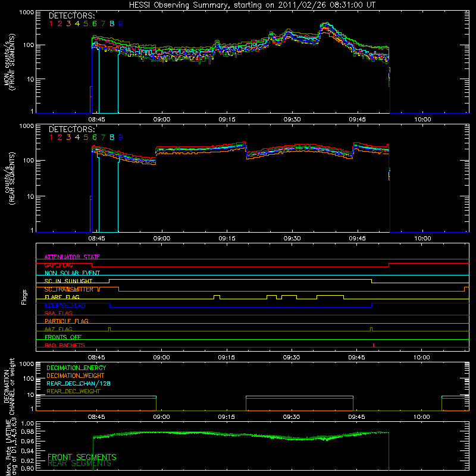Click the HESSI Observing Summary title text
Screen dimensions: 476x476
click(x=252, y=5)
